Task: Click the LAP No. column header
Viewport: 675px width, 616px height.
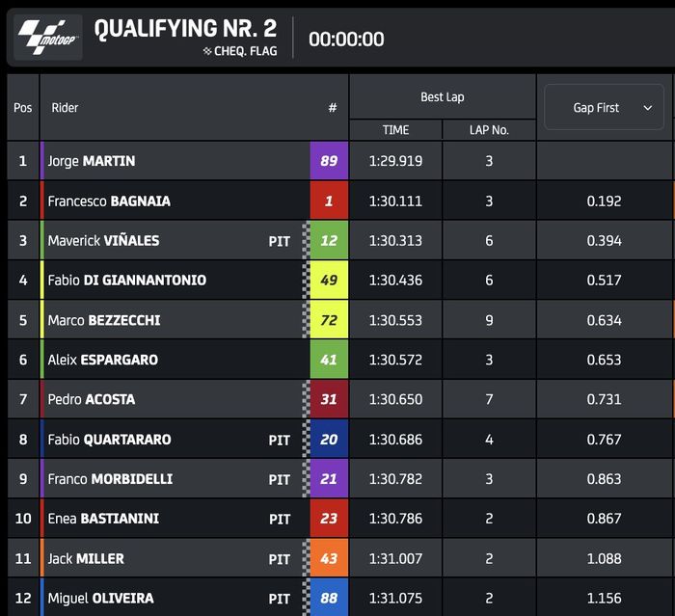Action: pyautogui.click(x=489, y=130)
